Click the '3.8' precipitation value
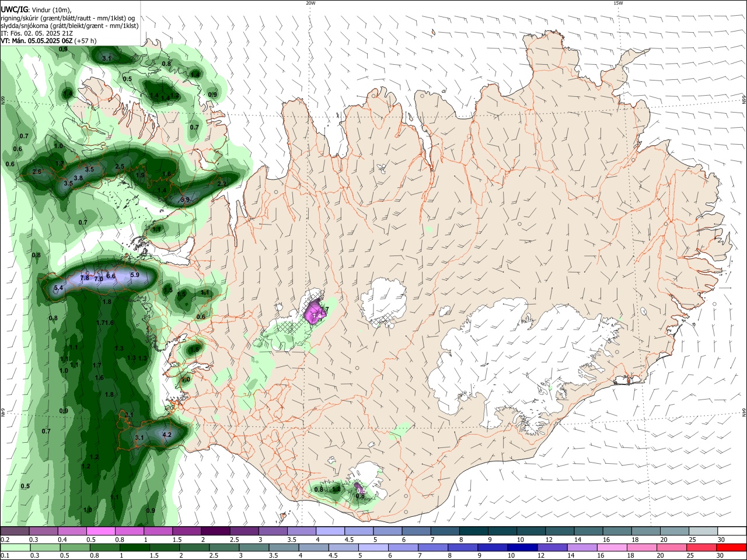 pyautogui.click(x=78, y=178)
